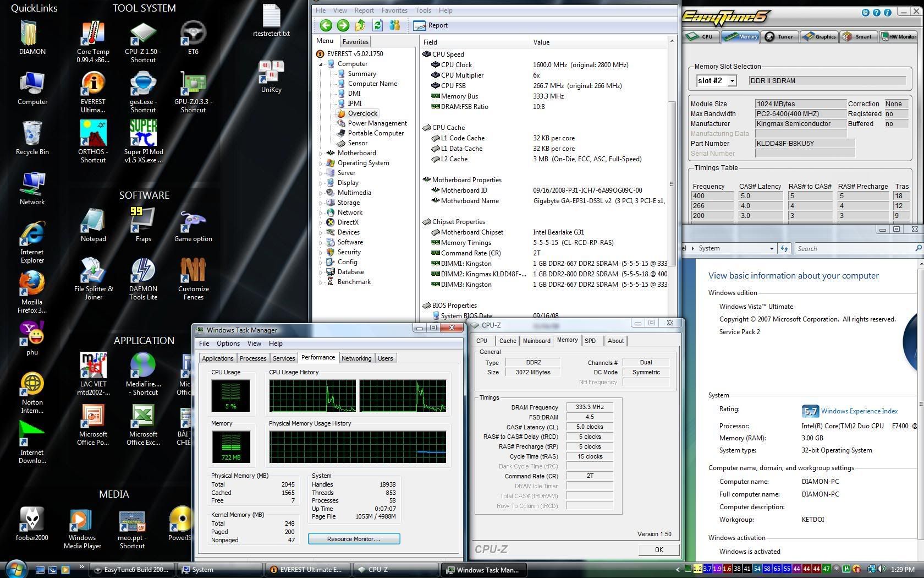Image resolution: width=924 pixels, height=578 pixels.
Task: Open Task Manager Options menu
Action: (228, 343)
